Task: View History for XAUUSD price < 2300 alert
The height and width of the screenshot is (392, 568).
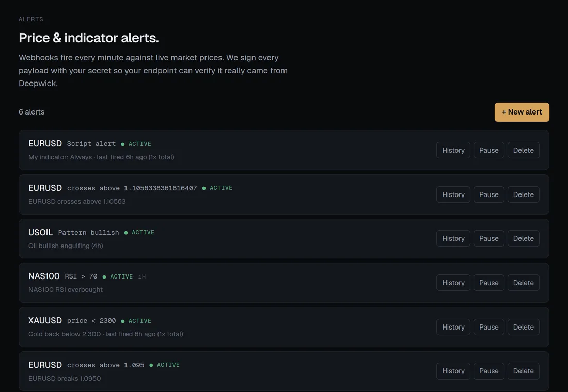Action: [x=453, y=327]
